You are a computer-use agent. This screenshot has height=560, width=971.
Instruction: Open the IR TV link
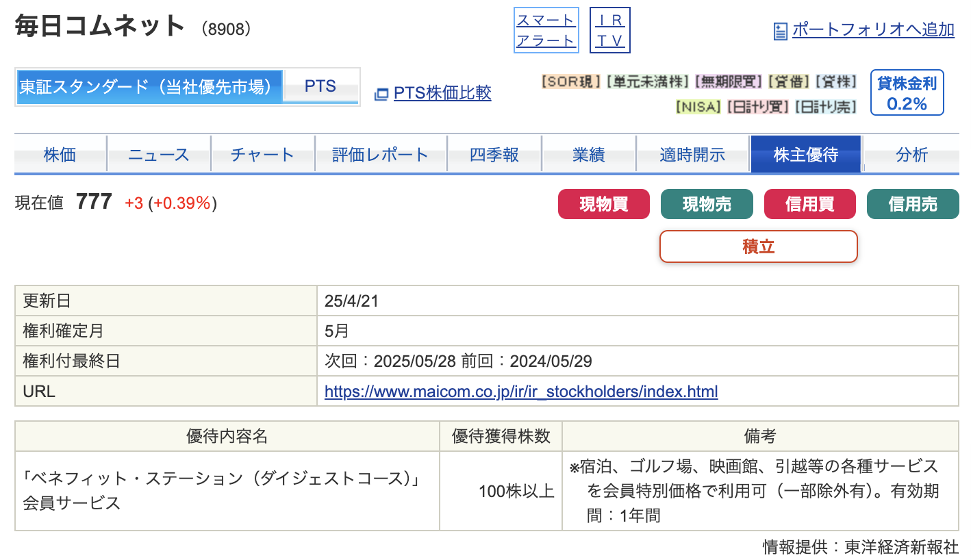(x=609, y=30)
